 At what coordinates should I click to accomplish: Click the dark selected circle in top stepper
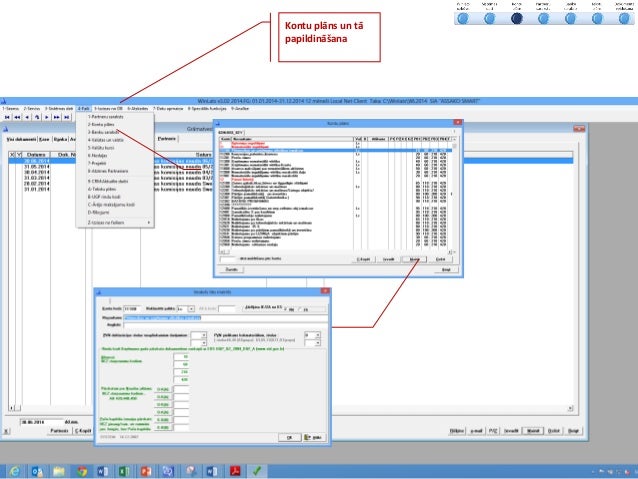click(516, 18)
